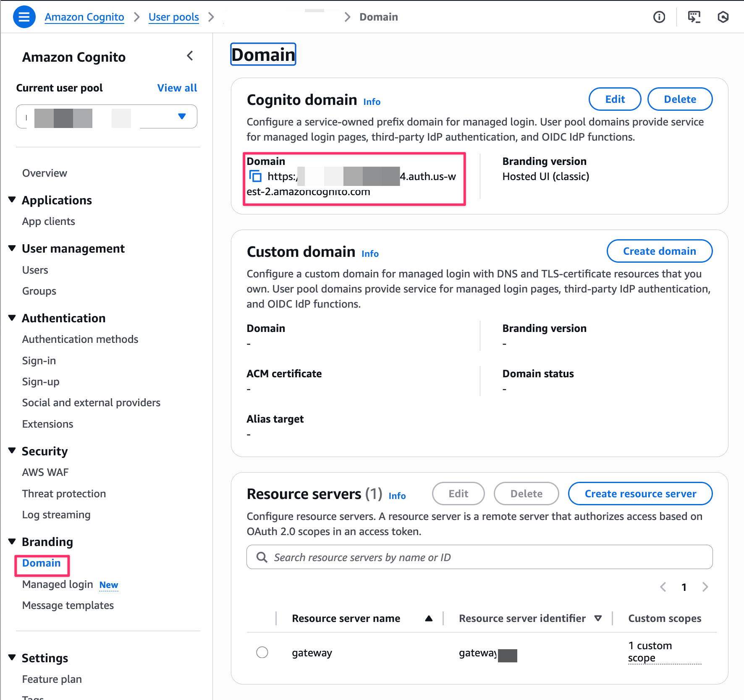744x700 pixels.
Task: Click Create resource server button
Action: (640, 494)
